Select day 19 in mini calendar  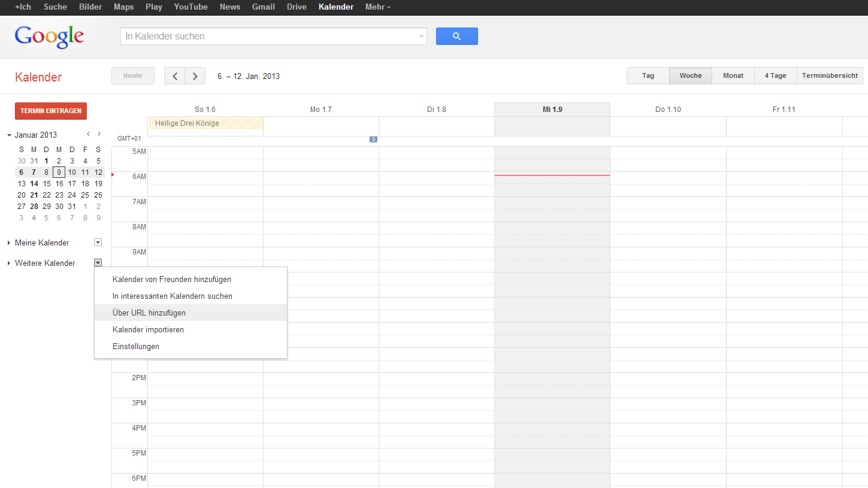(98, 184)
